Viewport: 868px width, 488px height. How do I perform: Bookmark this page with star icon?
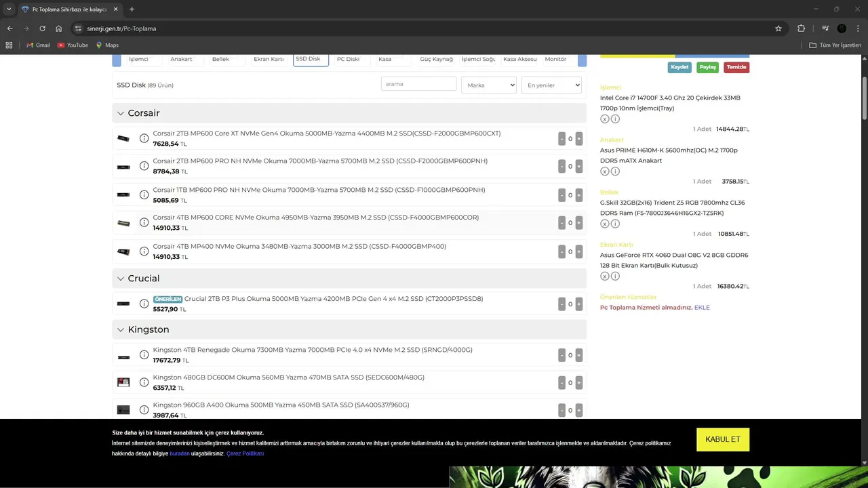tap(778, 28)
